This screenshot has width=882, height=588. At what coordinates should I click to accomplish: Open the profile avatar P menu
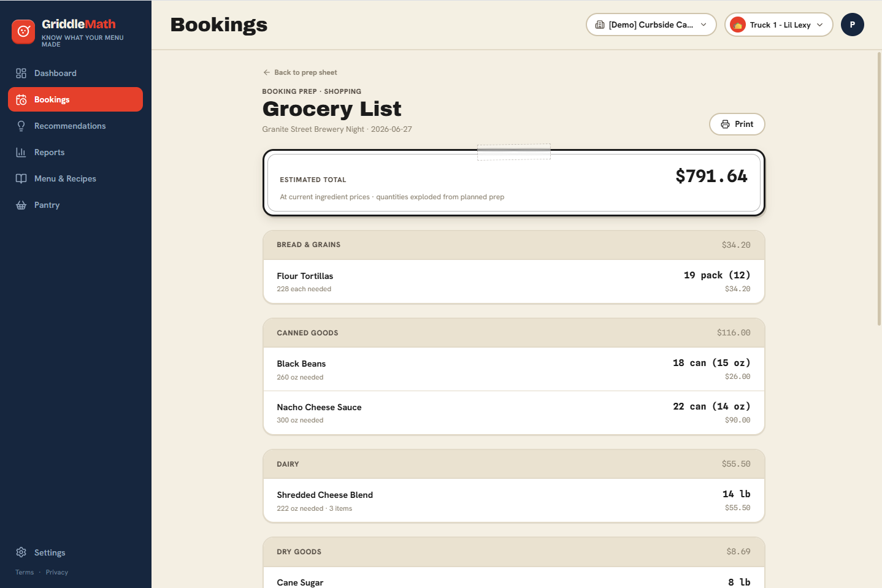coord(853,25)
